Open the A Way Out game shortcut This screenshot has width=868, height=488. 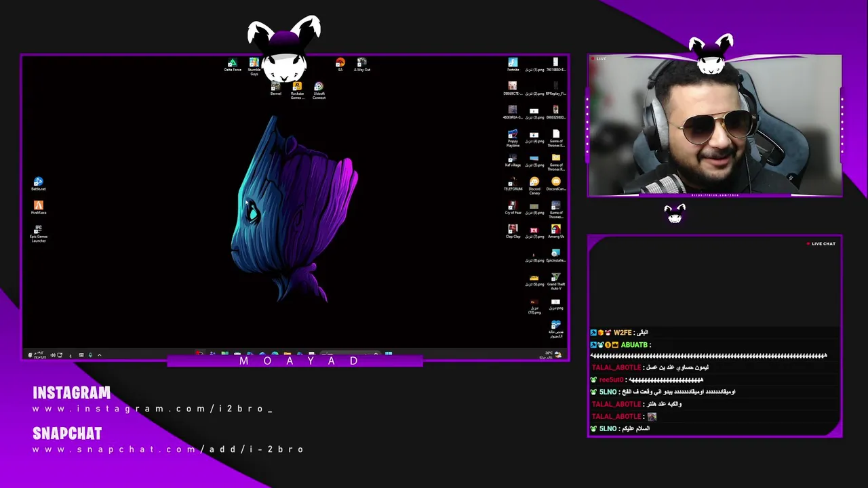coord(362,65)
